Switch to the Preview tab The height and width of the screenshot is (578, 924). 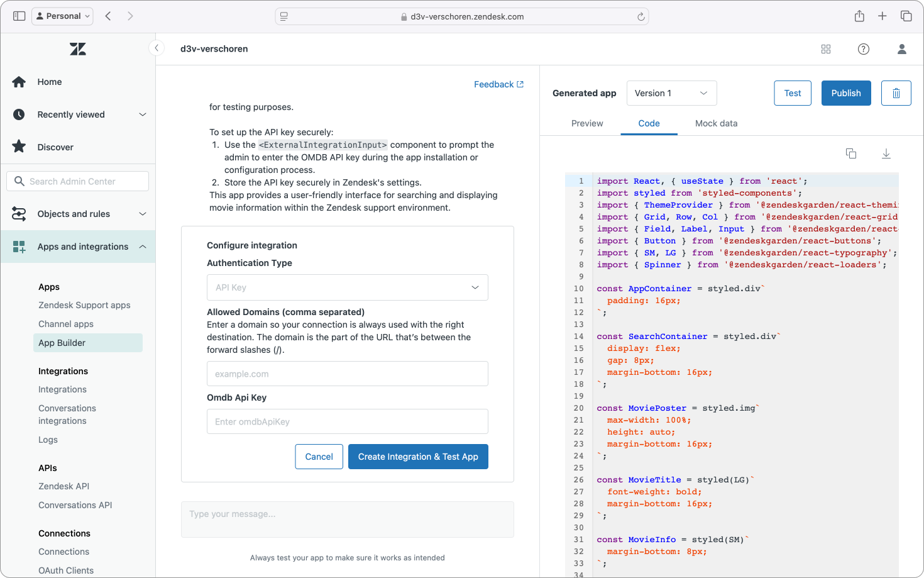pos(587,123)
